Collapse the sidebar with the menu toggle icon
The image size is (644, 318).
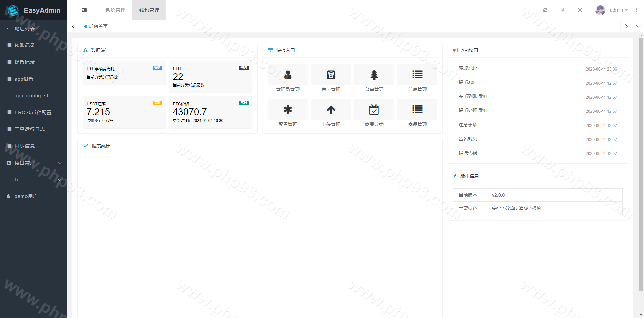pos(84,10)
